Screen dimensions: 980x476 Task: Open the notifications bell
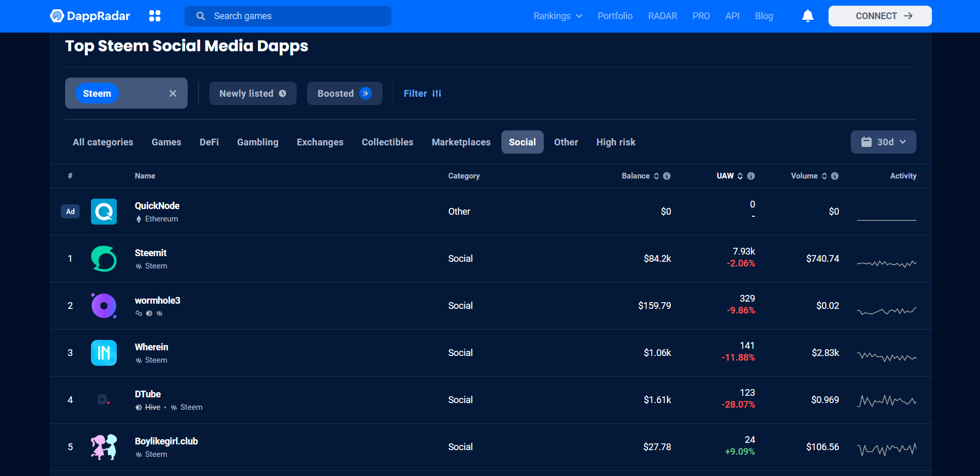(x=807, y=16)
